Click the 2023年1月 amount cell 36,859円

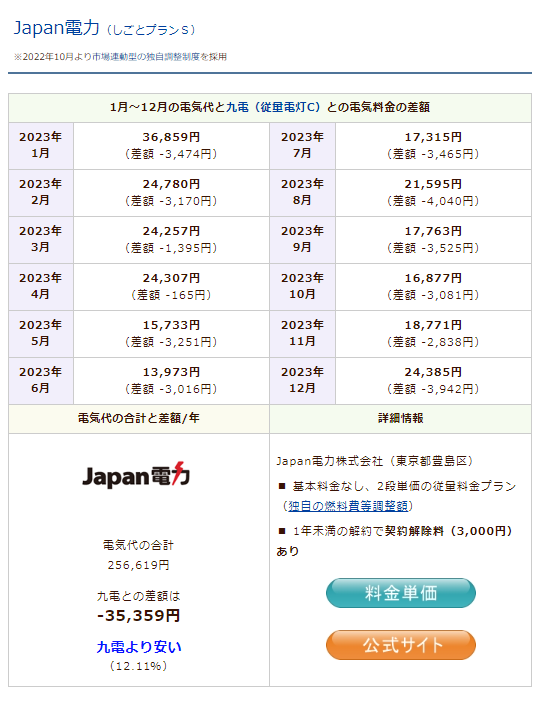point(171,146)
